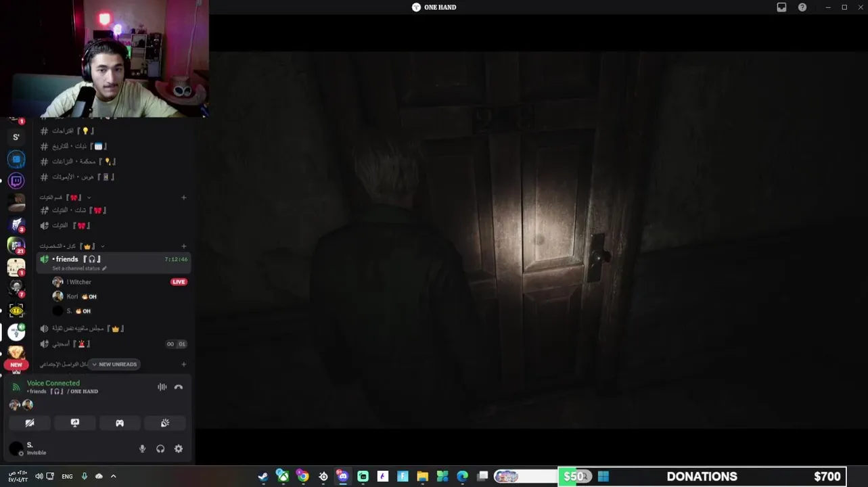Open Xbox app from the taskbar
Viewport: 868px width, 487px height.
point(283,476)
